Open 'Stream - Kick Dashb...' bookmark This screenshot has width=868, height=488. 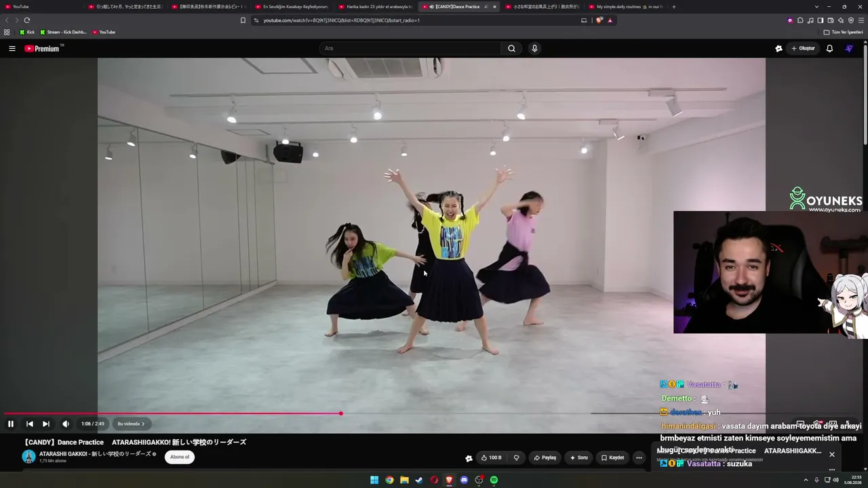(x=63, y=32)
